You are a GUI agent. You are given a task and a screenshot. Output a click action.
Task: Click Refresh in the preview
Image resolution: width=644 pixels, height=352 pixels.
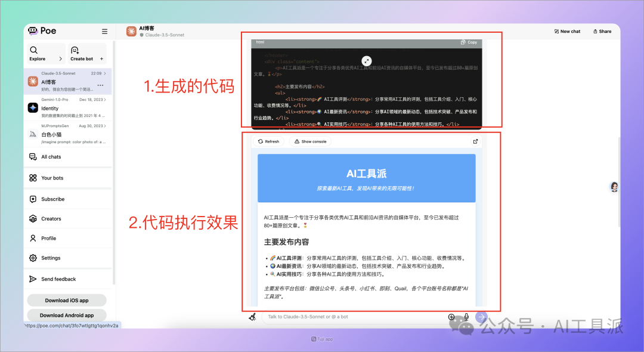click(x=268, y=141)
